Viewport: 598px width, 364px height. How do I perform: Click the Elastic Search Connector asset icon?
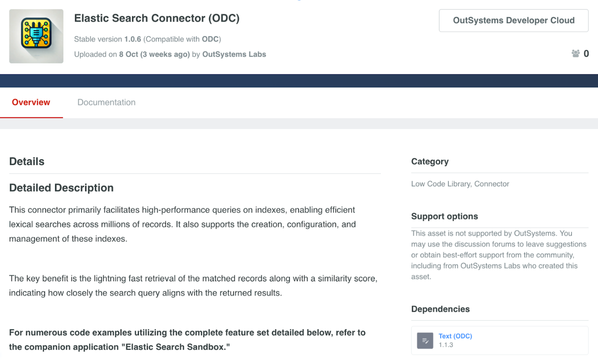36,36
